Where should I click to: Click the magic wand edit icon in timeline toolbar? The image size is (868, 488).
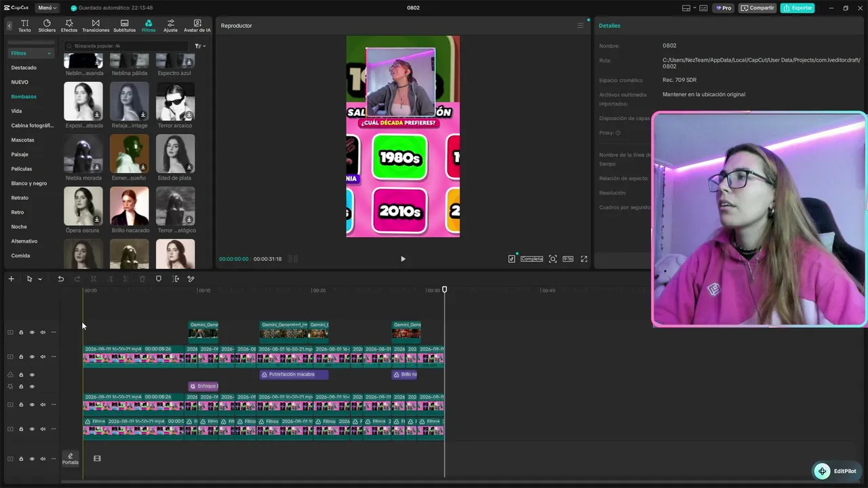[191, 279]
